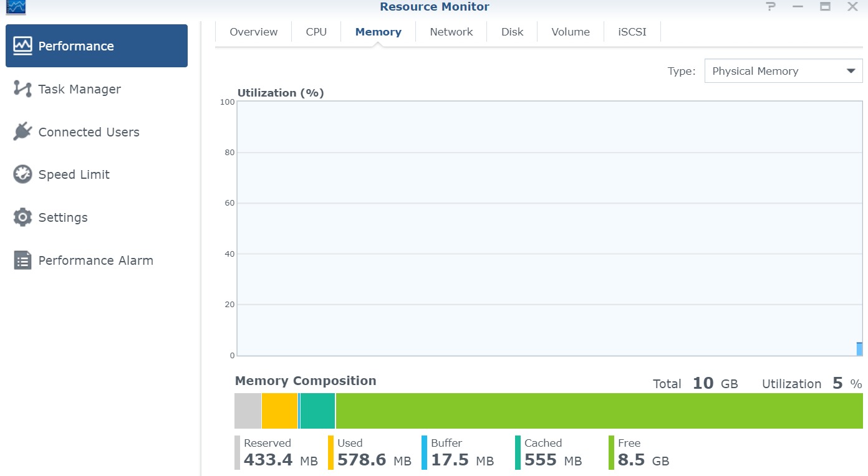This screenshot has width=868, height=476.
Task: Click the green Free memory bar segment
Action: (x=599, y=411)
